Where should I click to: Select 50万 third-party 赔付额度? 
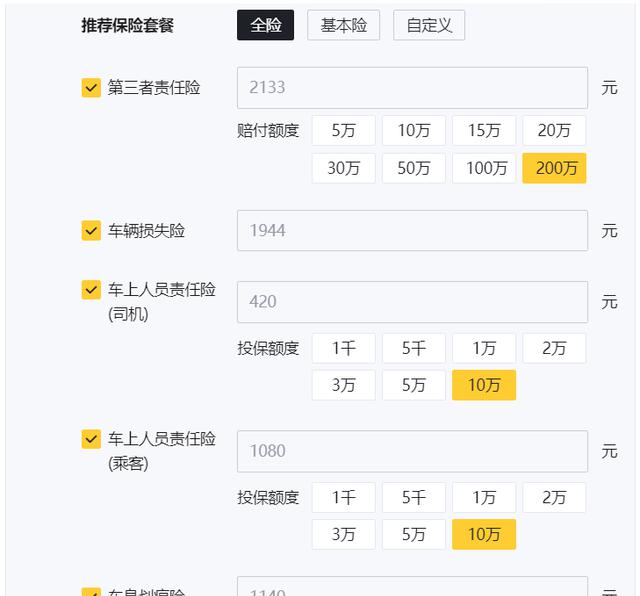[x=413, y=168]
